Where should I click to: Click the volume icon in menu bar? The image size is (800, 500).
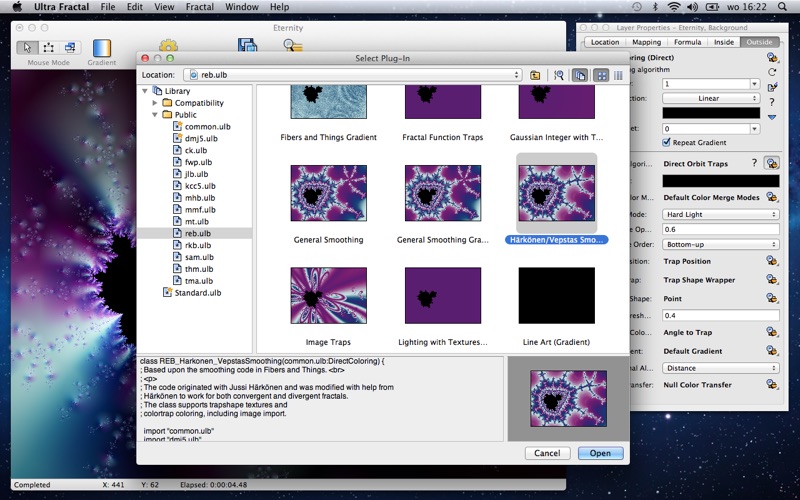point(692,7)
